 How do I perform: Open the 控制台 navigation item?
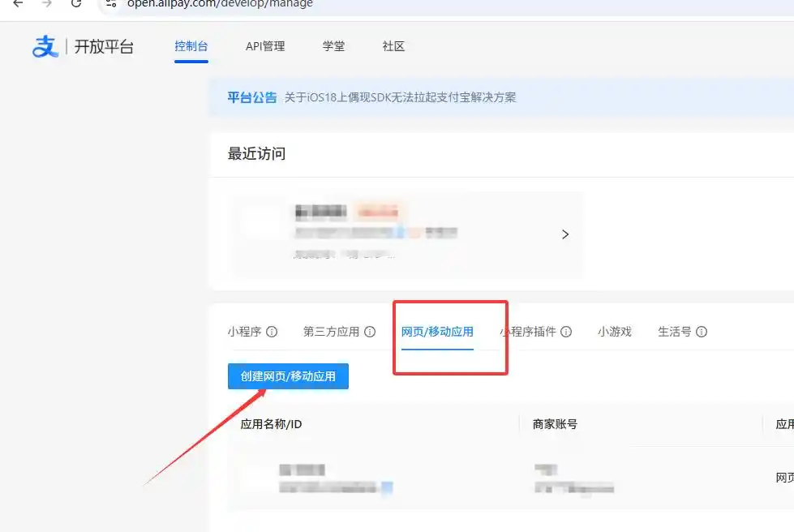tap(191, 46)
